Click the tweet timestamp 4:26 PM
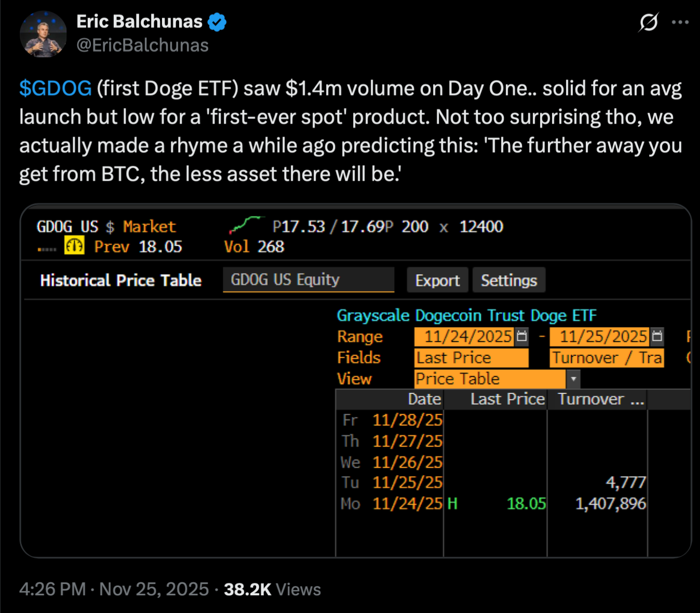 pyautogui.click(x=52, y=589)
